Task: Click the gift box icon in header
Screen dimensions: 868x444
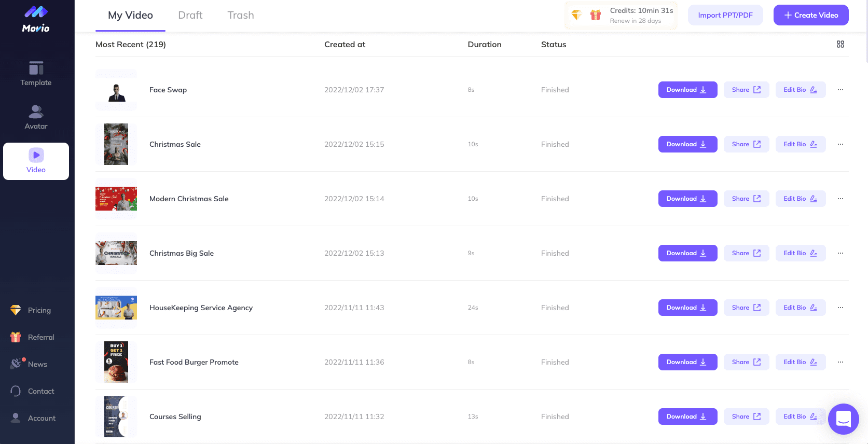Action: click(x=596, y=15)
